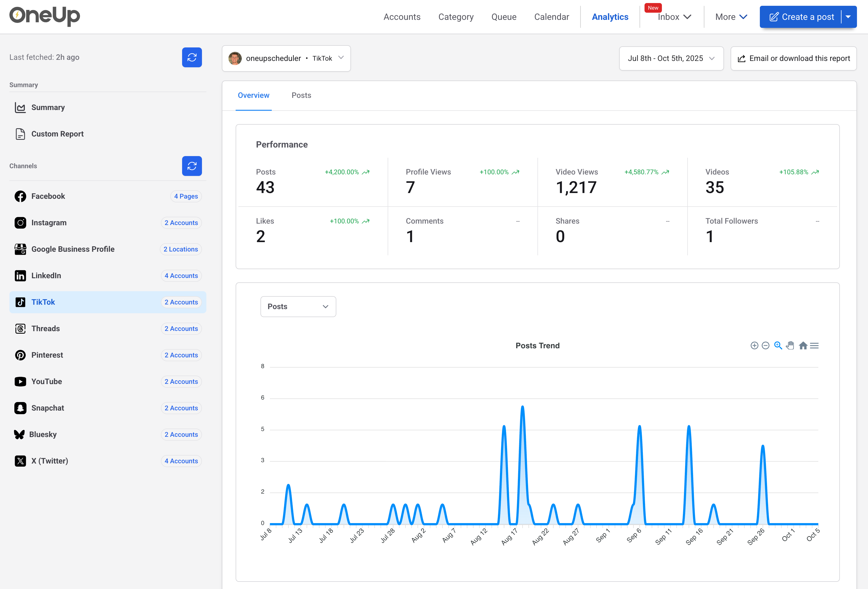Click the refresh icon next to Last fetched

pos(192,57)
